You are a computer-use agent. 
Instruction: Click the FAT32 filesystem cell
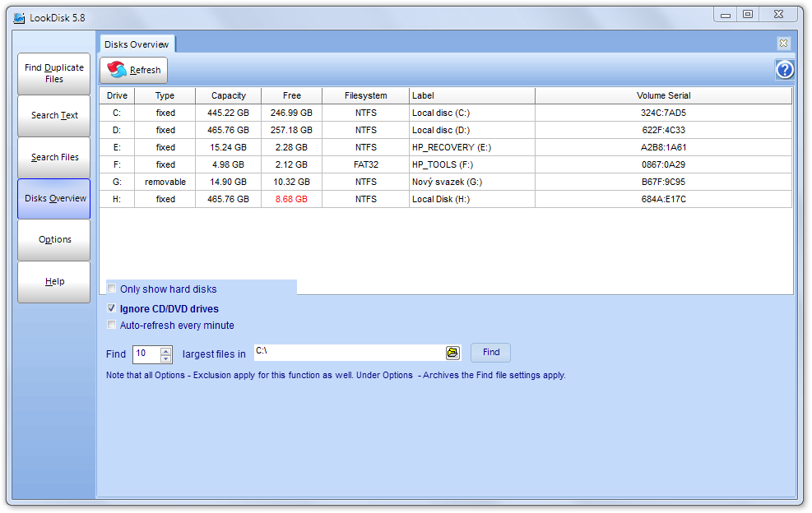pyautogui.click(x=365, y=164)
